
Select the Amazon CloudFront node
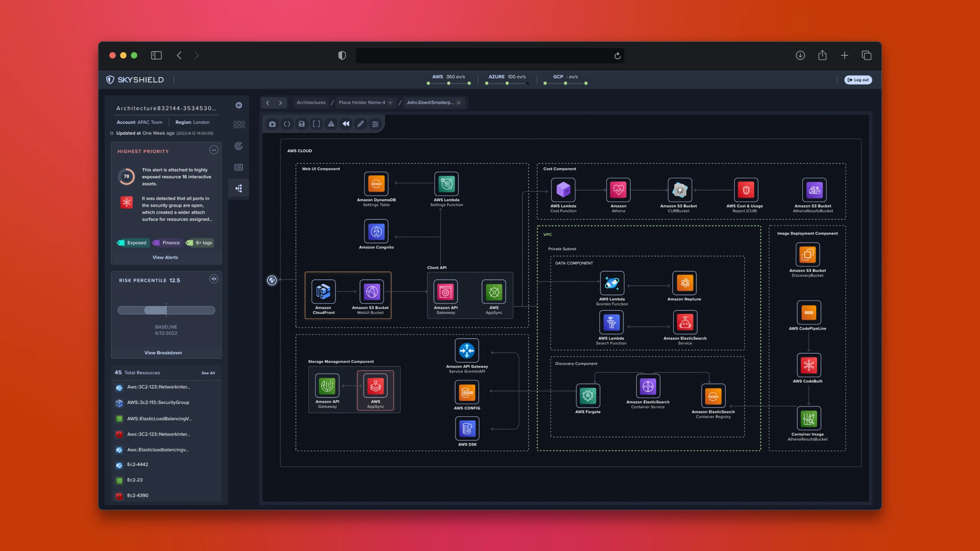pyautogui.click(x=323, y=292)
